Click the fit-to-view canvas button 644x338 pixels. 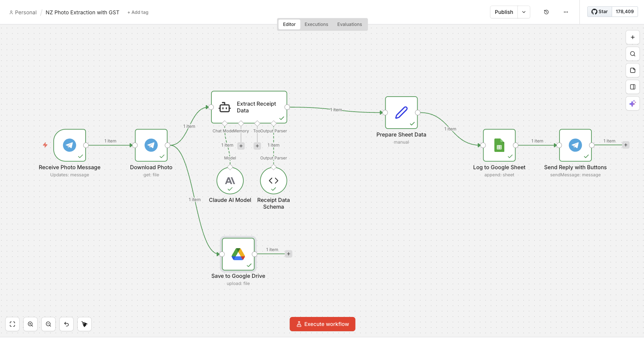12,324
